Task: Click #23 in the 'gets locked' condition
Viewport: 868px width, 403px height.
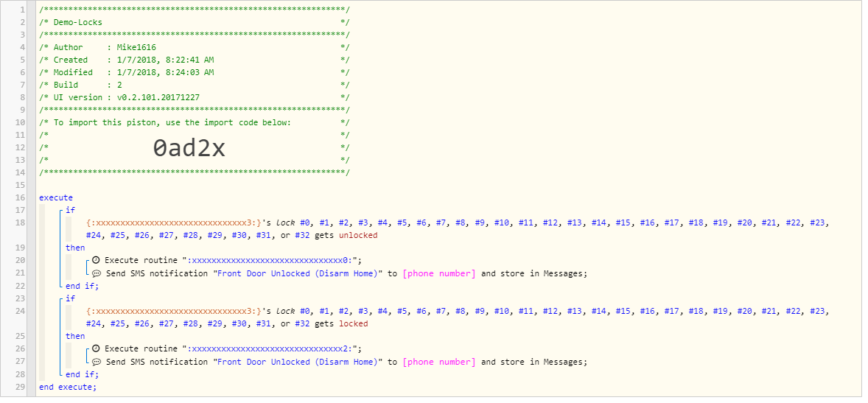Action: point(818,312)
